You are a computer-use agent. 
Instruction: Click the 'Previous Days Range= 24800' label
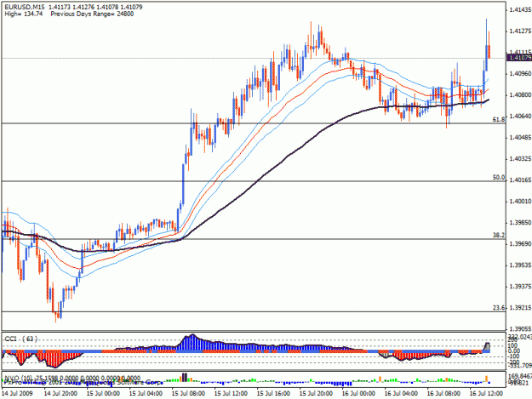pos(92,14)
